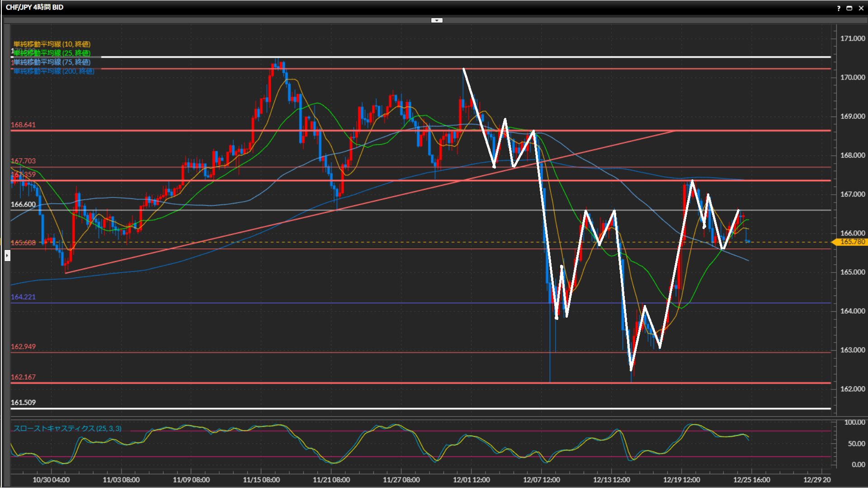Select the SMA (25, 終値) indicator label

point(52,53)
